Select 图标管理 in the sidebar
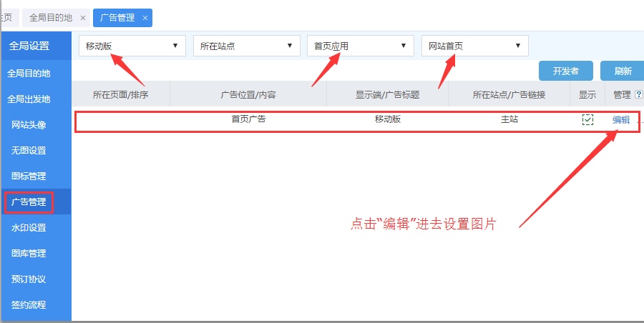The height and width of the screenshot is (323, 644). tap(29, 177)
